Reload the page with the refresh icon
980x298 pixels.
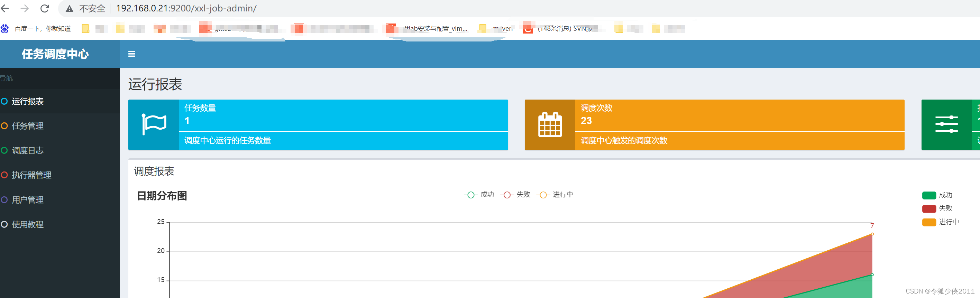(x=45, y=8)
